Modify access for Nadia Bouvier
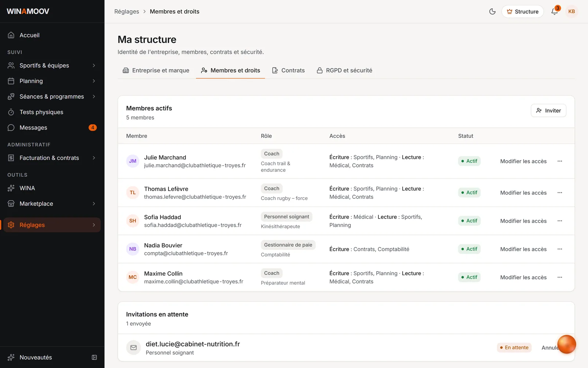Viewport: 588px width, 368px height. pyautogui.click(x=523, y=249)
